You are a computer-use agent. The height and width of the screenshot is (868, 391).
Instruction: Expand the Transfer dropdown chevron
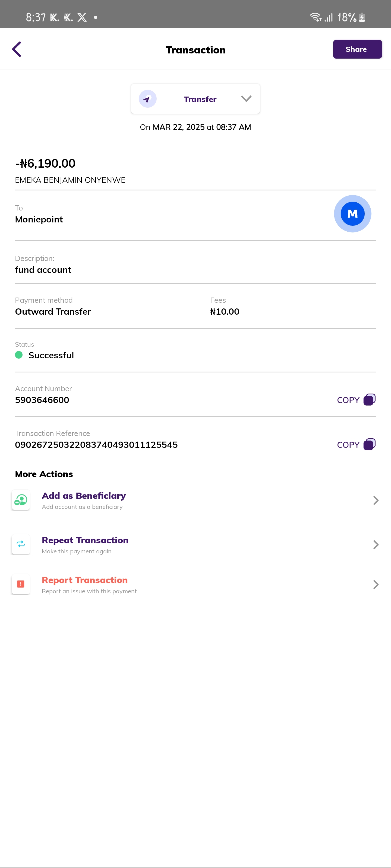click(x=246, y=99)
